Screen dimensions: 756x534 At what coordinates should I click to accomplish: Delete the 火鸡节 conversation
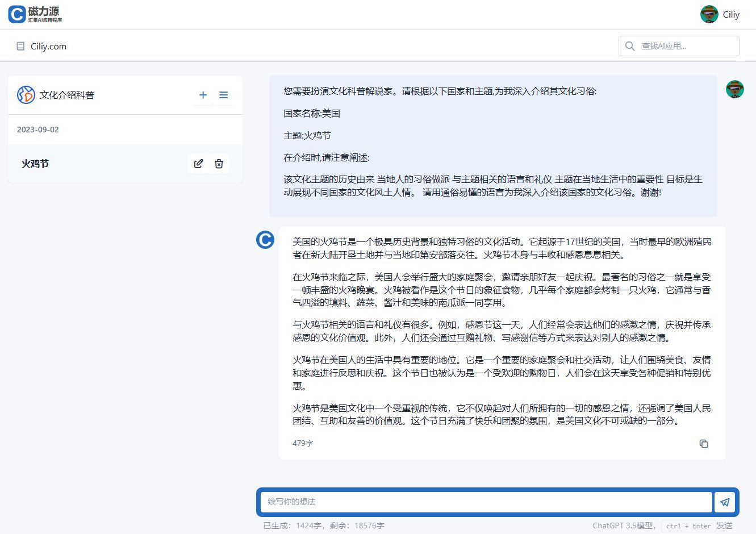(x=219, y=164)
